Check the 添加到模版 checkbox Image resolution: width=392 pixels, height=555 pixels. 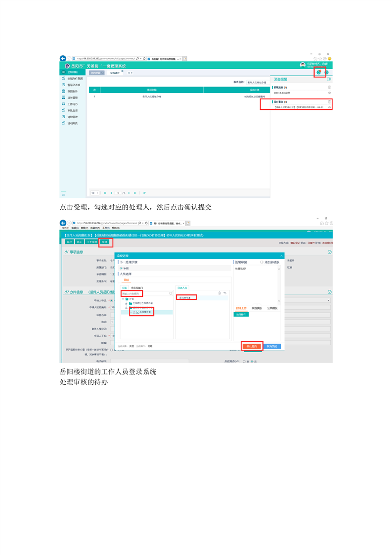pos(262,262)
